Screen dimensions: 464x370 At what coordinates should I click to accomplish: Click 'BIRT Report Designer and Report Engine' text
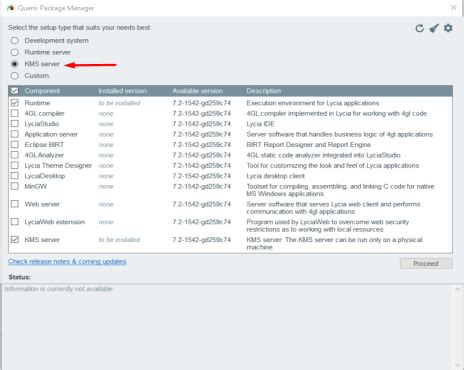click(x=308, y=144)
